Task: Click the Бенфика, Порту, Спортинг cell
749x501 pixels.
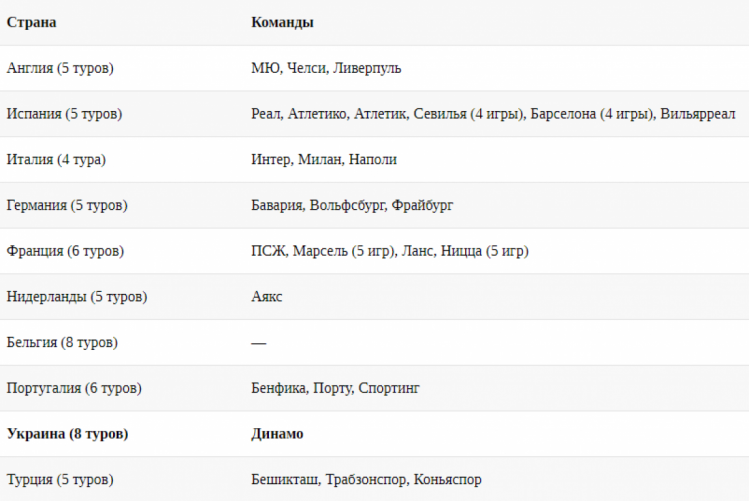Action: (335, 388)
